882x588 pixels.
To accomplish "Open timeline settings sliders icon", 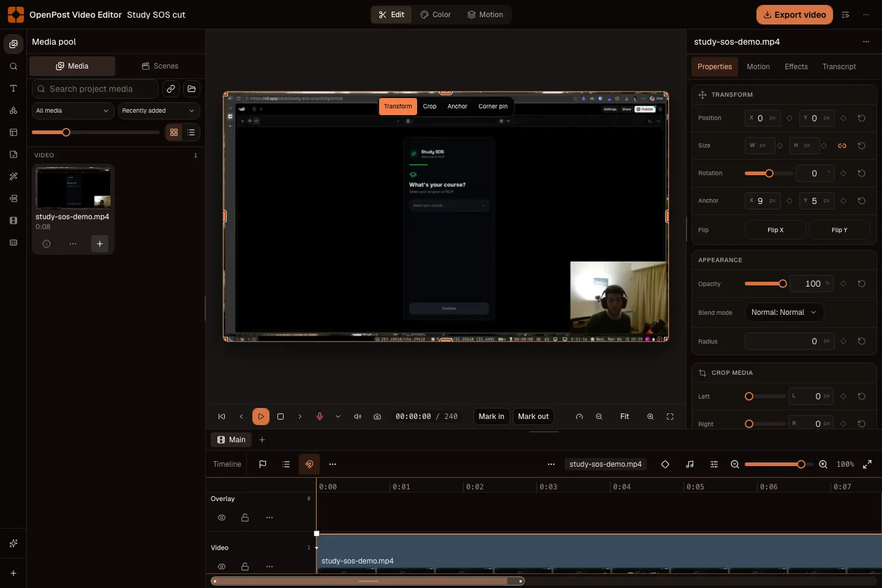I will tap(714, 464).
